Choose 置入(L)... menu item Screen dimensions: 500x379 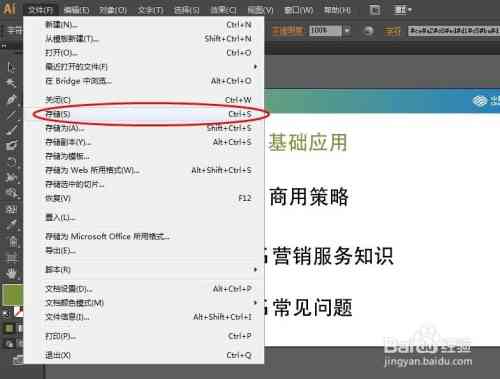(x=144, y=218)
